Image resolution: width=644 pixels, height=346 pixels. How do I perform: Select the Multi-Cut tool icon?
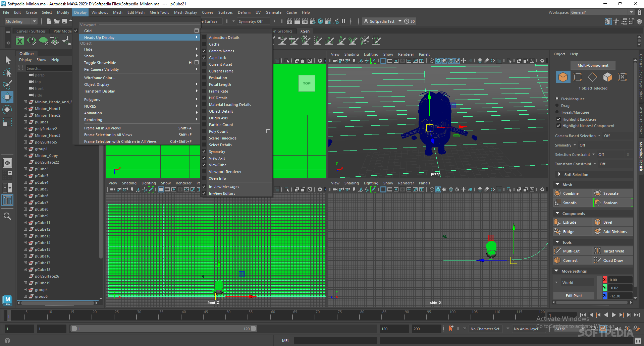tap(557, 251)
